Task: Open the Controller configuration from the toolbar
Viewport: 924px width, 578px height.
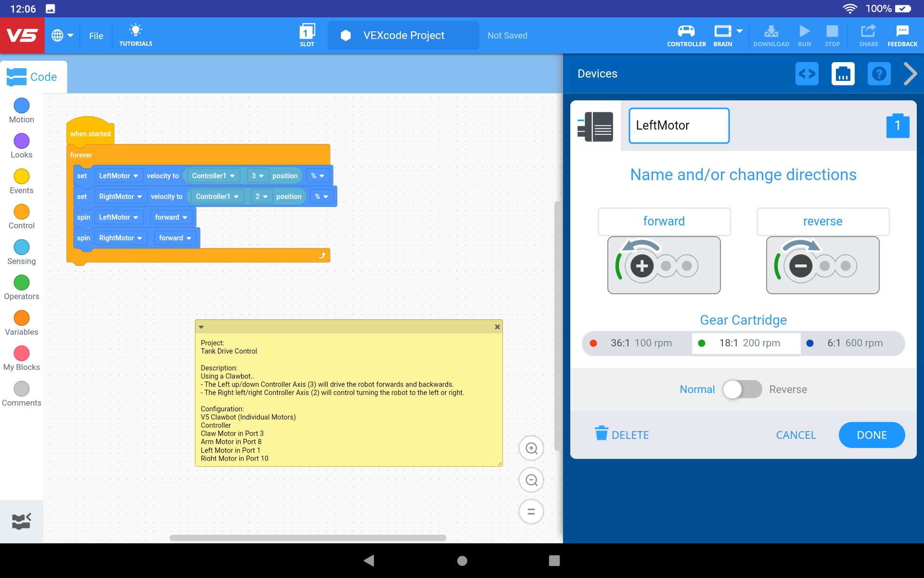Action: point(686,35)
